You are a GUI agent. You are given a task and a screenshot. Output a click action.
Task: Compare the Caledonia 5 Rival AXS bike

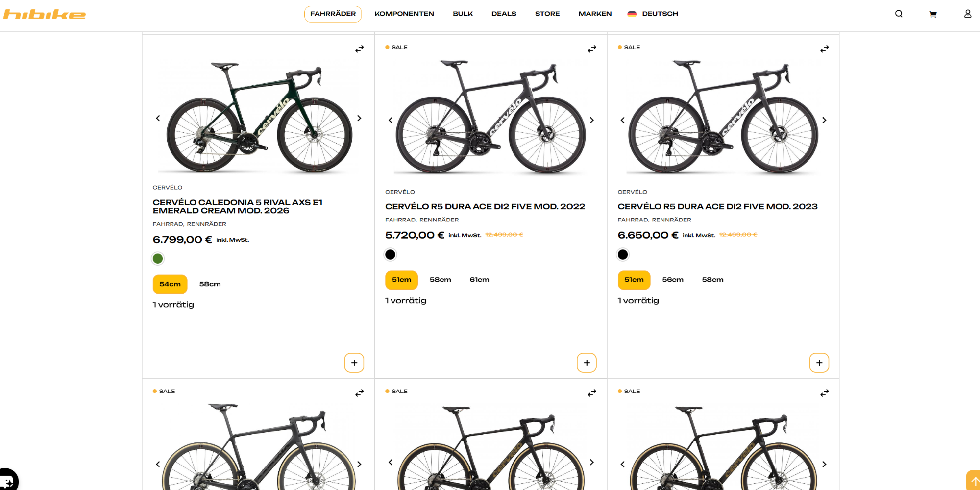360,49
